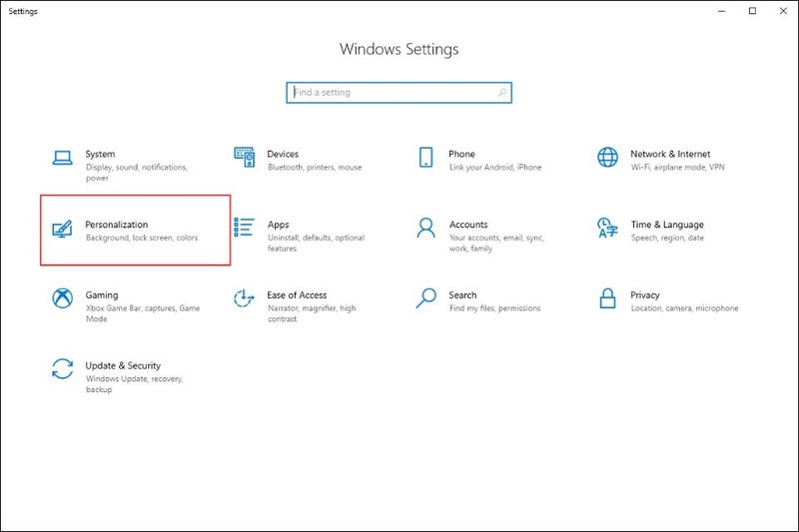Screen dimensions: 799x532
Task: Click the Search magnifying glass category icon
Action: pyautogui.click(x=426, y=298)
